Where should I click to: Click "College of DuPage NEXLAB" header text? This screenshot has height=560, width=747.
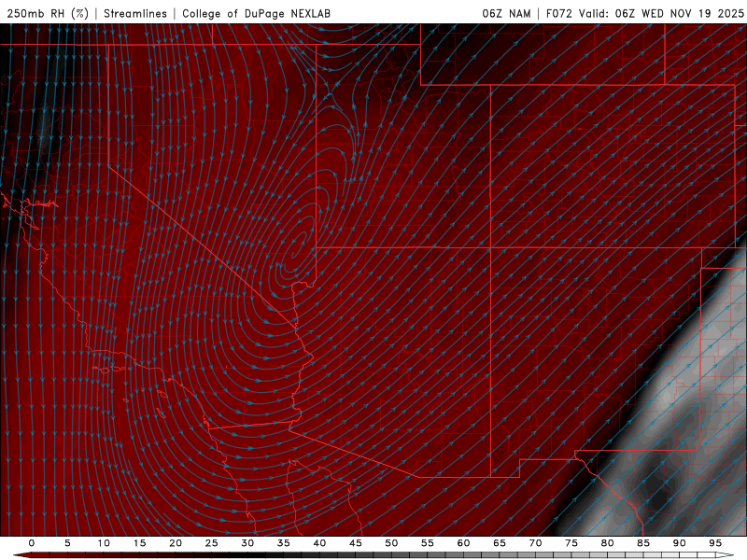256,13
